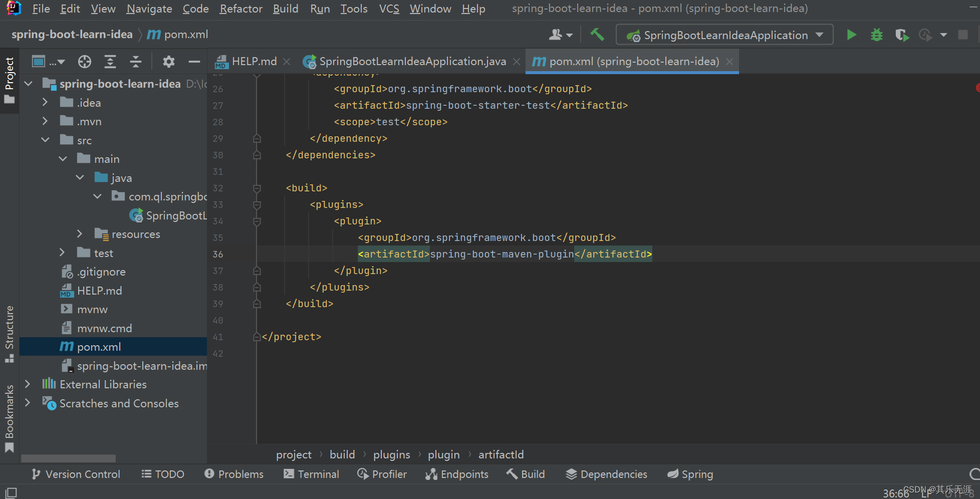Open project view type dropdown

pyautogui.click(x=48, y=62)
